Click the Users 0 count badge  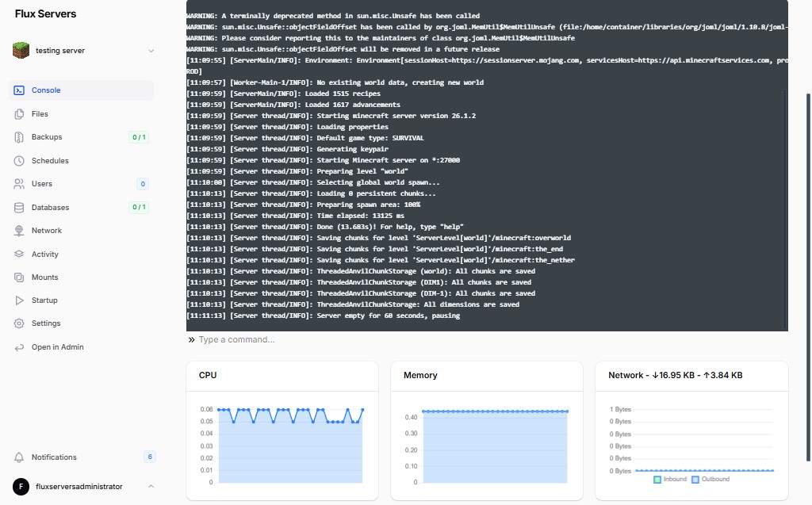pos(143,184)
